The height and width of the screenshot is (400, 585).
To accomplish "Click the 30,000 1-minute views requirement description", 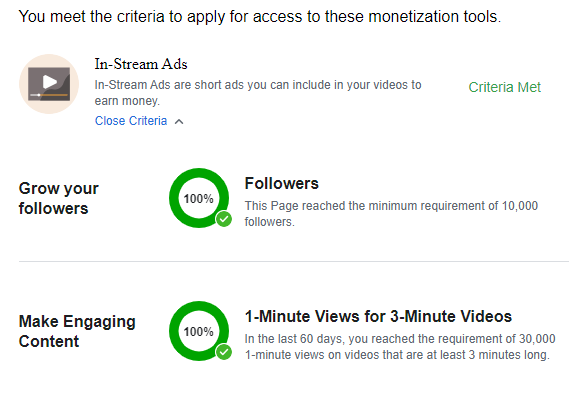I will pos(400,347).
